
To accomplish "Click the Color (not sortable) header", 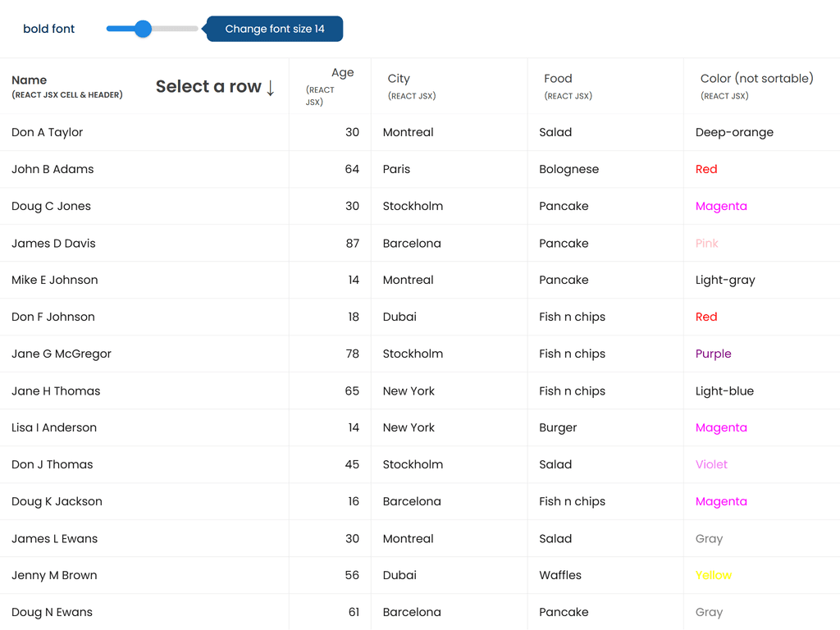I will coord(756,79).
